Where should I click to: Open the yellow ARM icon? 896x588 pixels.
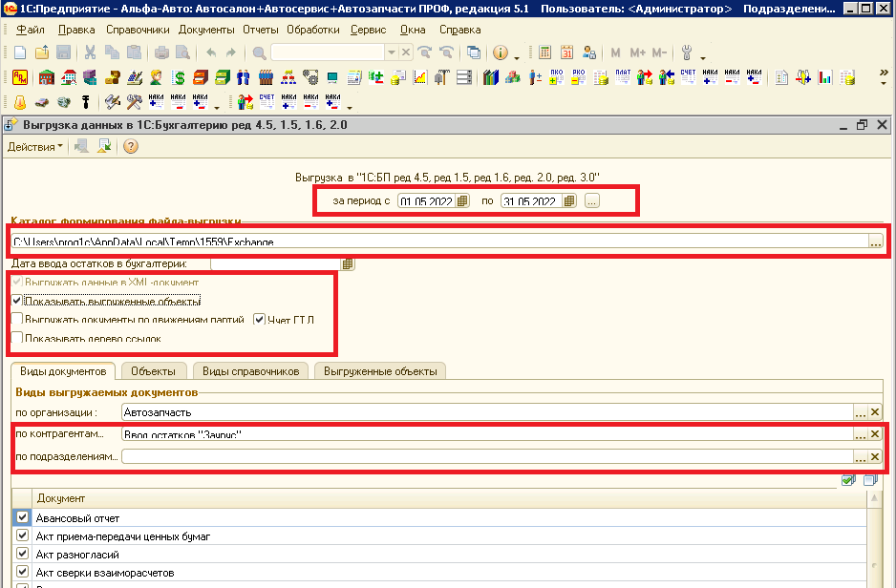pos(20,77)
